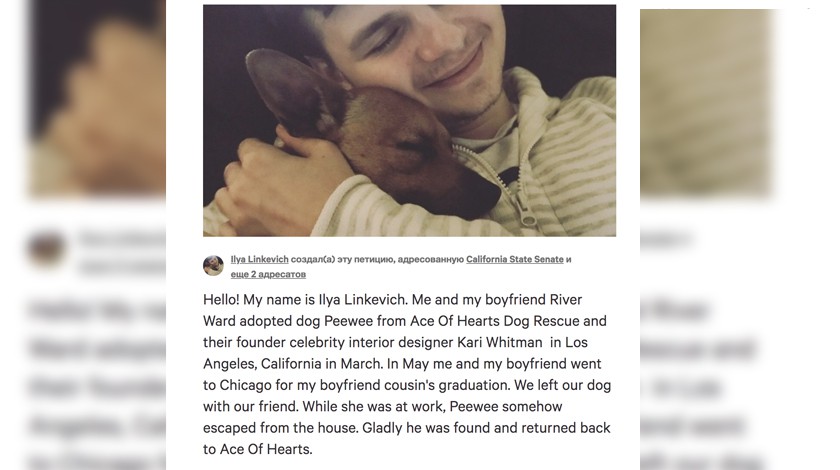Screen dimensions: 840x470
Task: Click the blurred photo on the left side
Action: coord(96,99)
